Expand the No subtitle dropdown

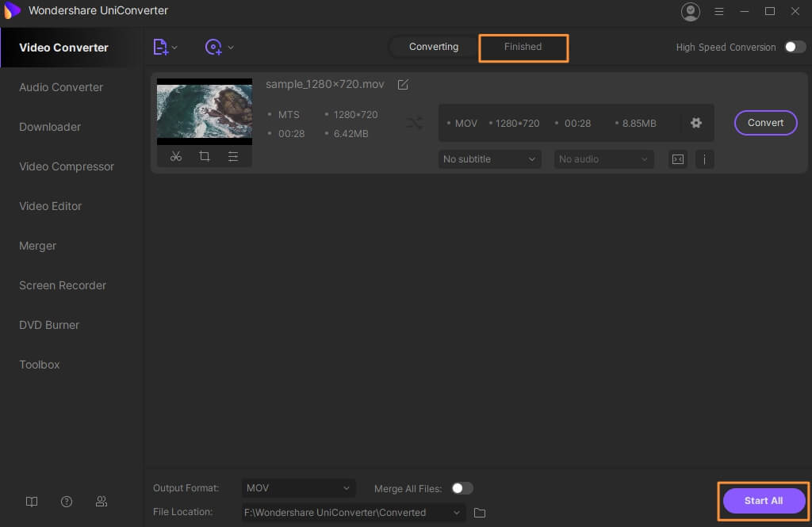[x=489, y=159]
